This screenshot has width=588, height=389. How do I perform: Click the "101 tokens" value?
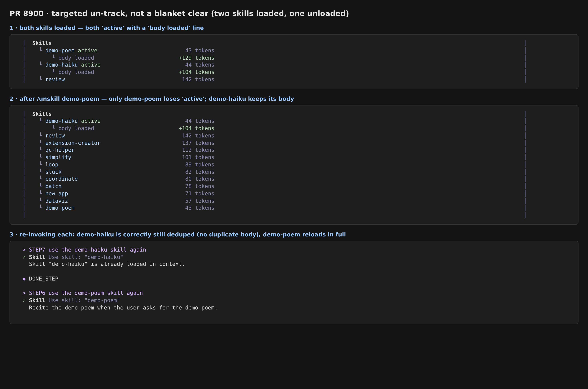pos(198,157)
